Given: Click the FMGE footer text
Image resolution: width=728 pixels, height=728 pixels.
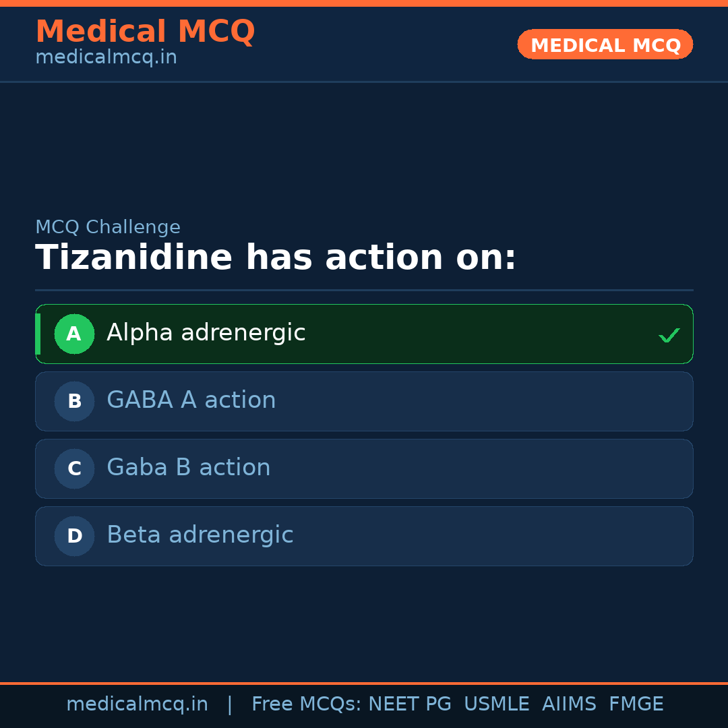Looking at the screenshot, I should pyautogui.click(x=636, y=704).
